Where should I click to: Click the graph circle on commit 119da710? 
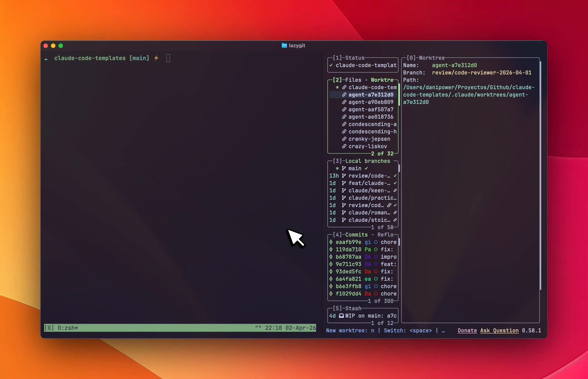tap(376, 249)
